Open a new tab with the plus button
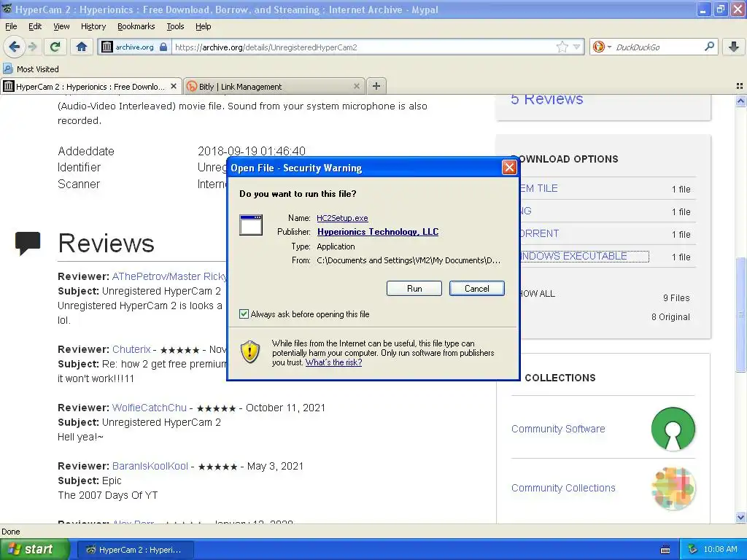The width and height of the screenshot is (747, 560). [376, 86]
